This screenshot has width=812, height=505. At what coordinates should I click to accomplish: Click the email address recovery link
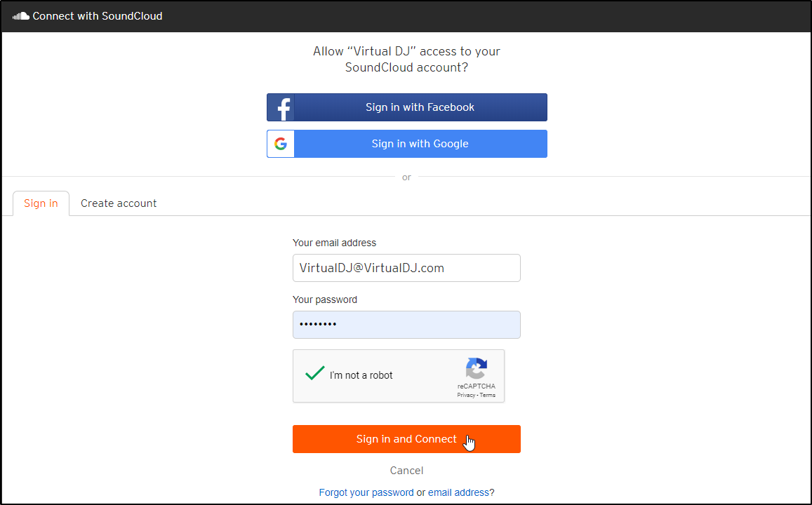459,492
